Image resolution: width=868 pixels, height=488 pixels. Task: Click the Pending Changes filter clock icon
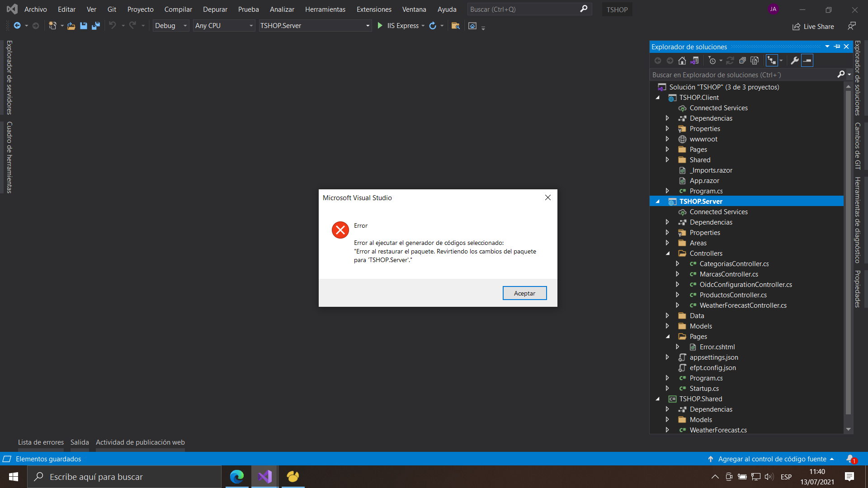click(712, 61)
